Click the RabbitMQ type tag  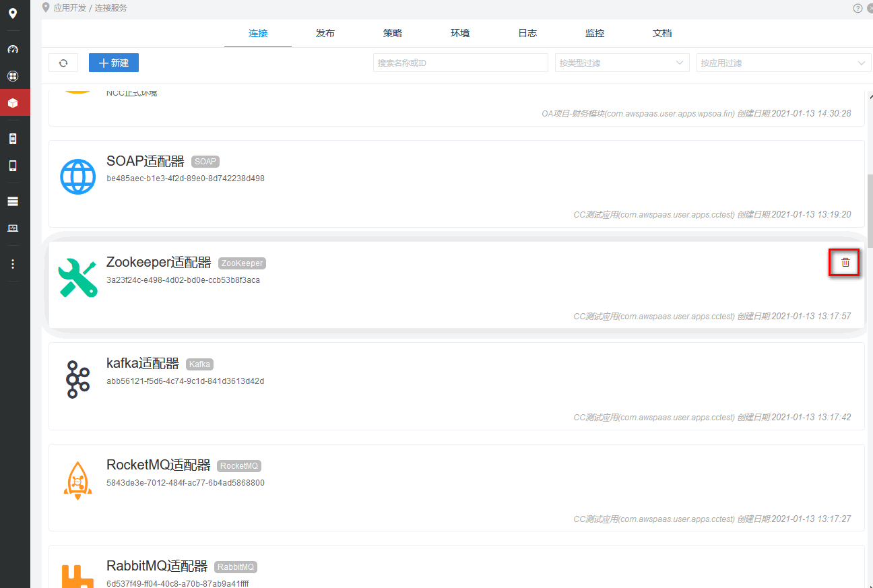[236, 567]
